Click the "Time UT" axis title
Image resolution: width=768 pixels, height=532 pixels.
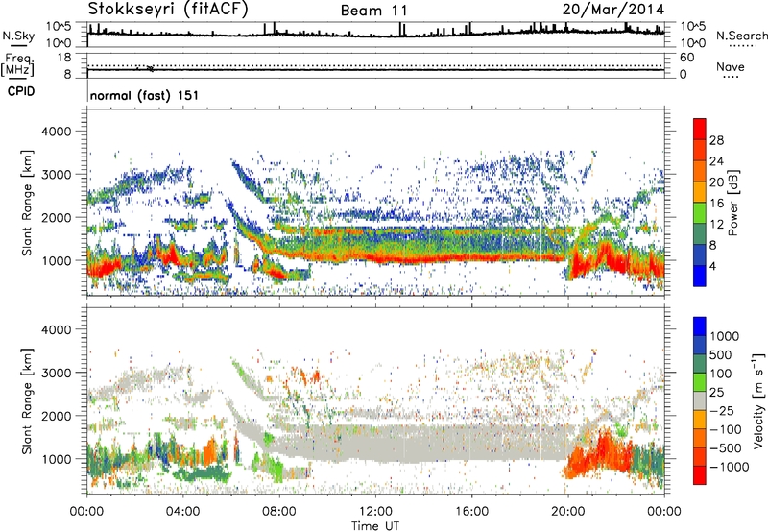[375, 526]
